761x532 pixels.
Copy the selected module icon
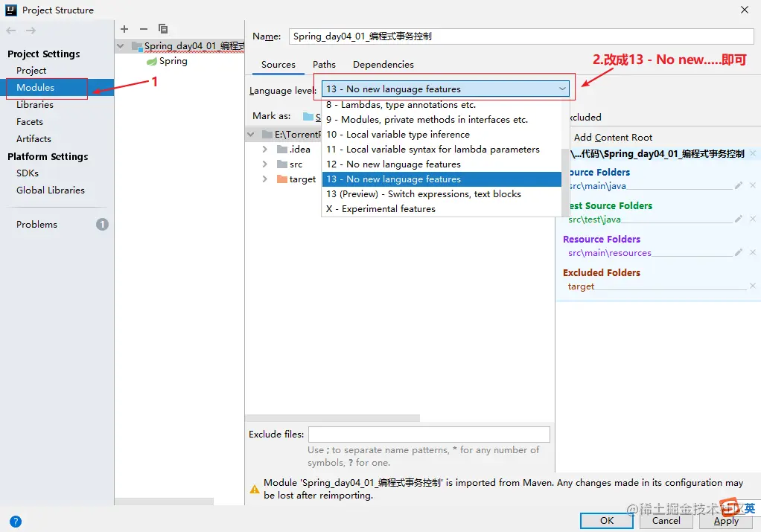[163, 29]
